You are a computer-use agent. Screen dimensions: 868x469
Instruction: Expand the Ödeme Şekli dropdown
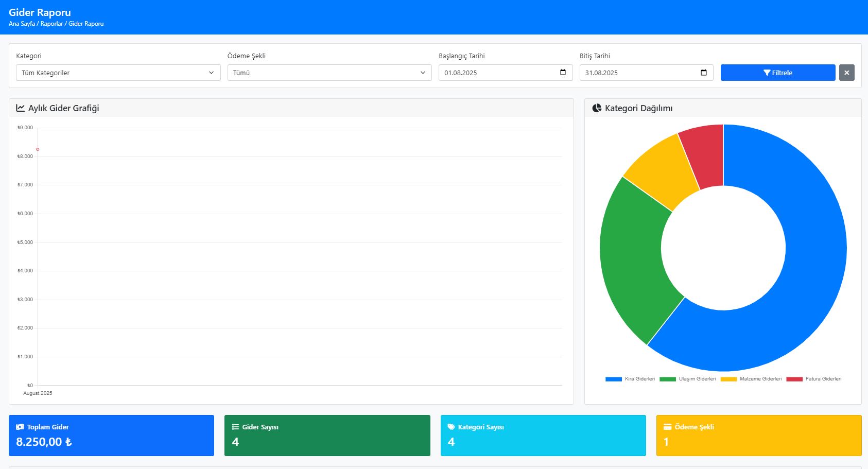coord(329,73)
